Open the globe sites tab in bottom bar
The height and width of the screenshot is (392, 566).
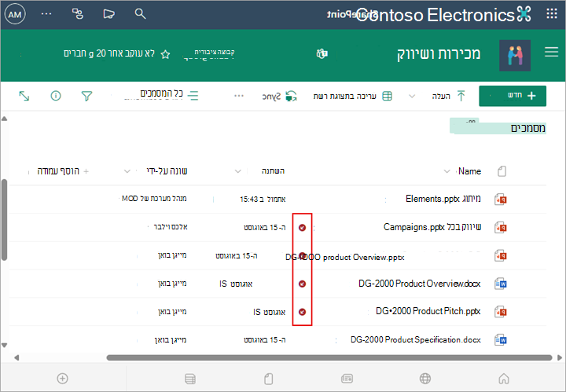click(425, 379)
